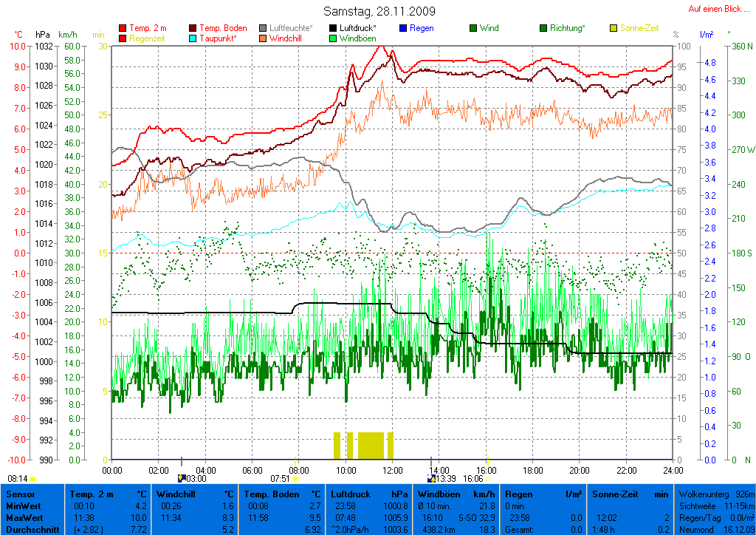Screen dimensions: 756x535
Task: Click the moon icon beside the 03:00 label
Action: click(x=181, y=478)
